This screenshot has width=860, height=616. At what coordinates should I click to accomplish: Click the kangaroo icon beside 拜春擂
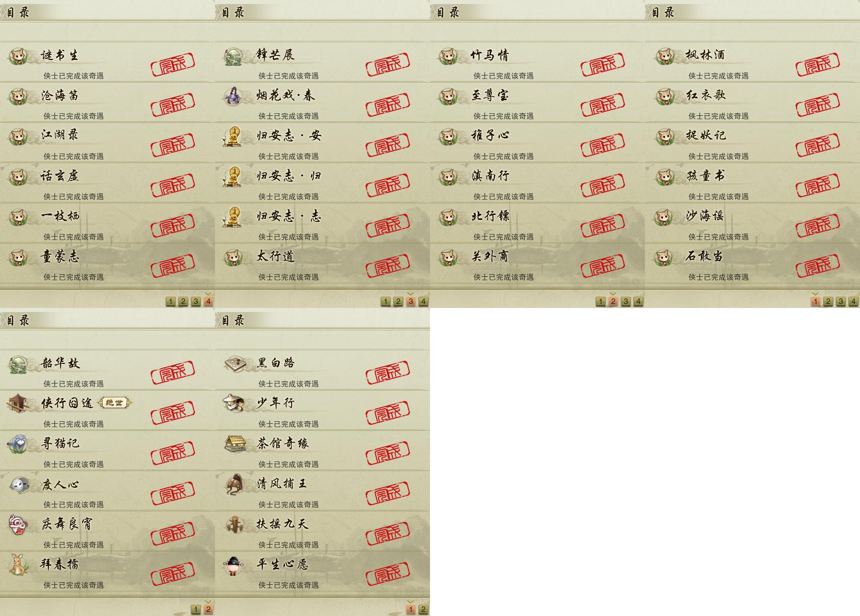coord(19,565)
